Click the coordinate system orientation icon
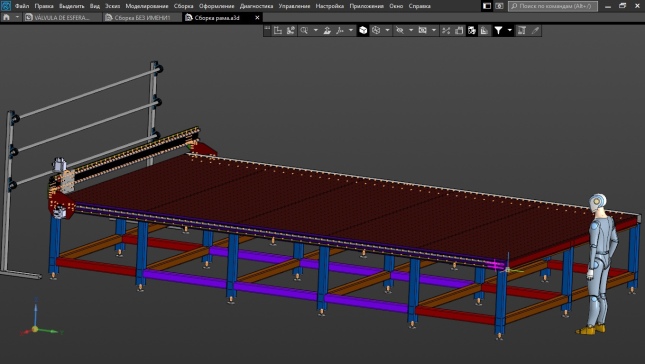The height and width of the screenshot is (364, 645). point(278,30)
